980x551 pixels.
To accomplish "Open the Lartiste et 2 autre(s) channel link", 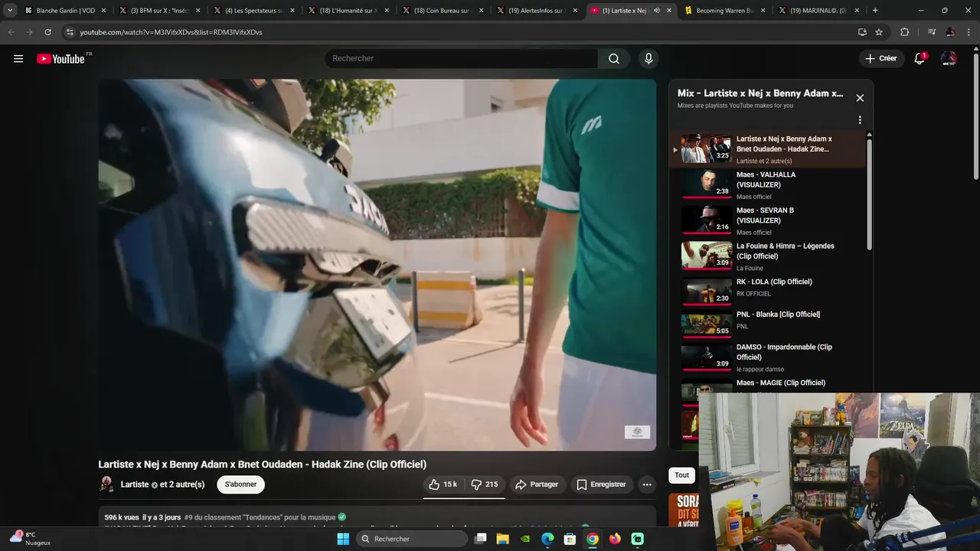I will (x=162, y=484).
